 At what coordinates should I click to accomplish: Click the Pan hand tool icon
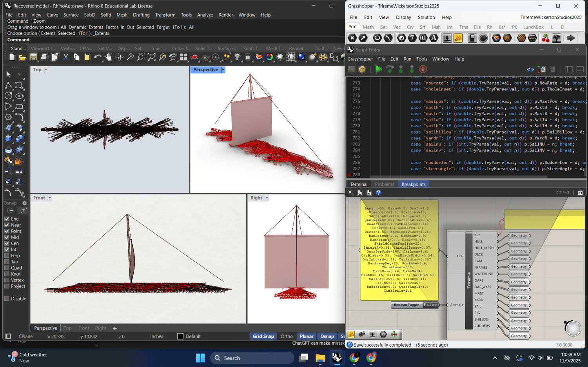109,57
